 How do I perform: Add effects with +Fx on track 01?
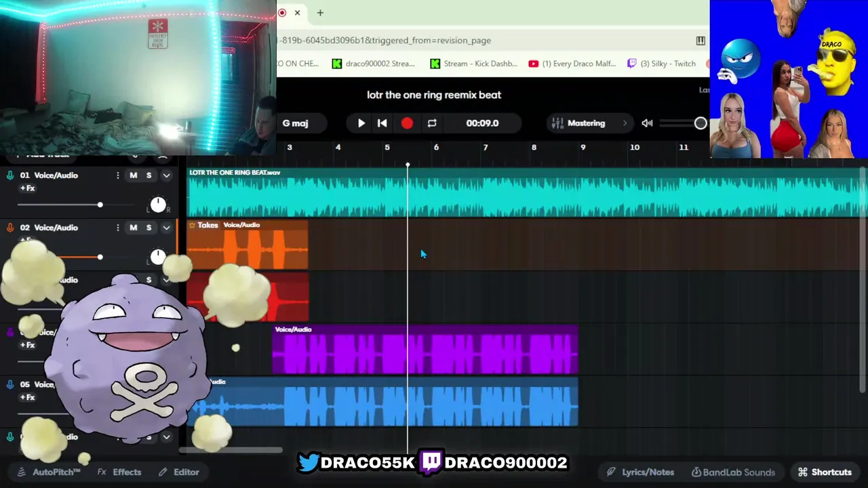tap(27, 188)
